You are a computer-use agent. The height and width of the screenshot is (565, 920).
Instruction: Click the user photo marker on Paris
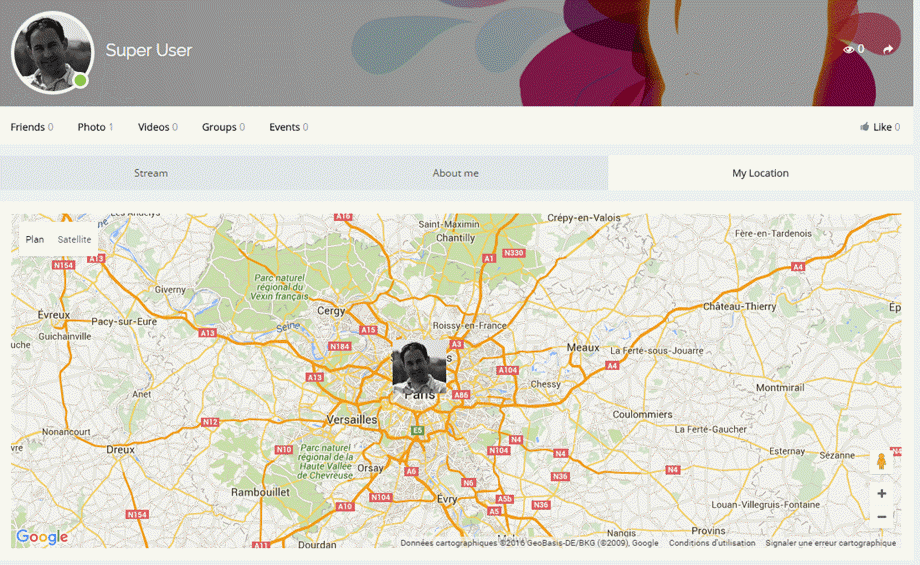coord(419,366)
